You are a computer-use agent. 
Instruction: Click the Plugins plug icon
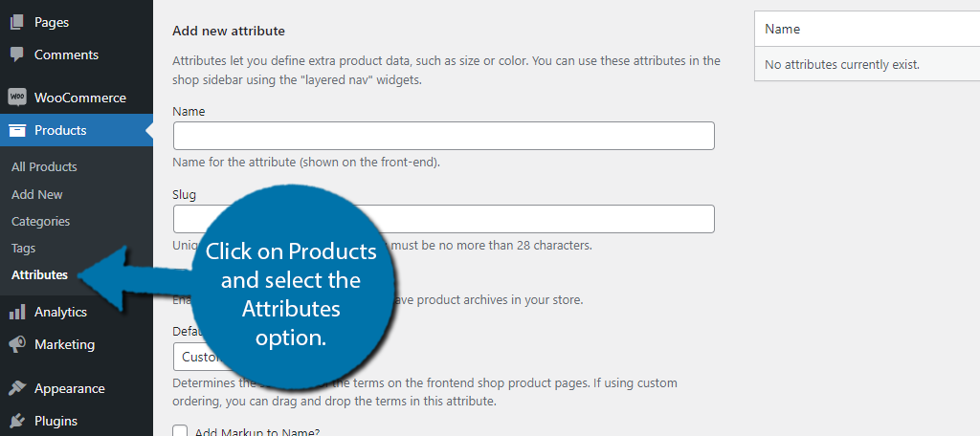[17, 421]
